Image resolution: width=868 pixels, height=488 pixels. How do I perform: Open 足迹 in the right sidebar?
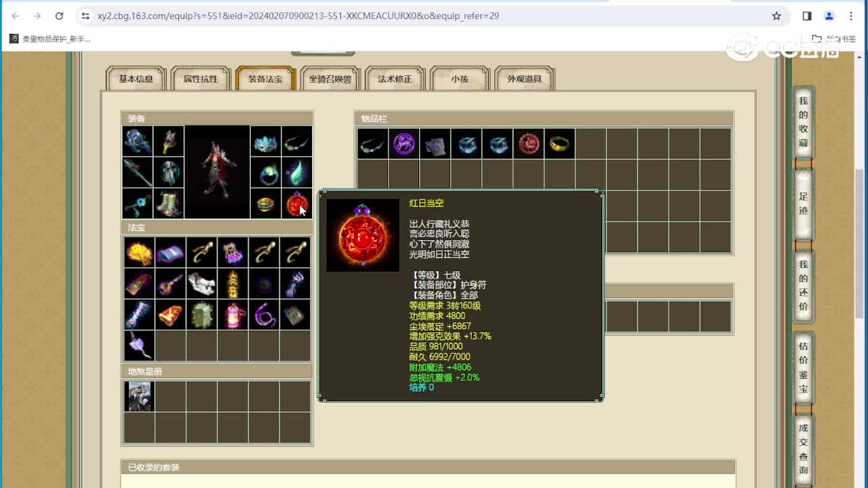pos(804,204)
